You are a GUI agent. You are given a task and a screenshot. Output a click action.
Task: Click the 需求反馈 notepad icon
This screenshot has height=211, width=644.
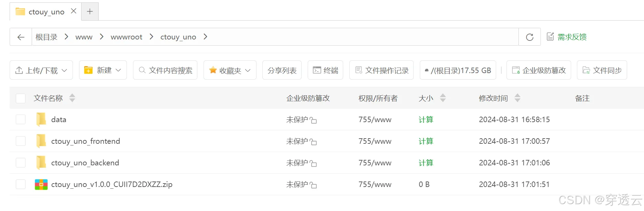click(x=550, y=36)
